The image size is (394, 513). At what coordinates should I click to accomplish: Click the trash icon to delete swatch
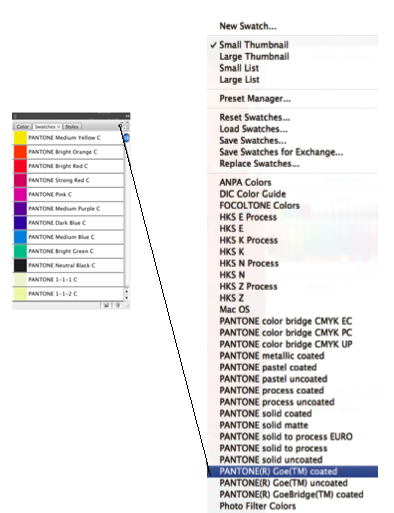[117, 305]
